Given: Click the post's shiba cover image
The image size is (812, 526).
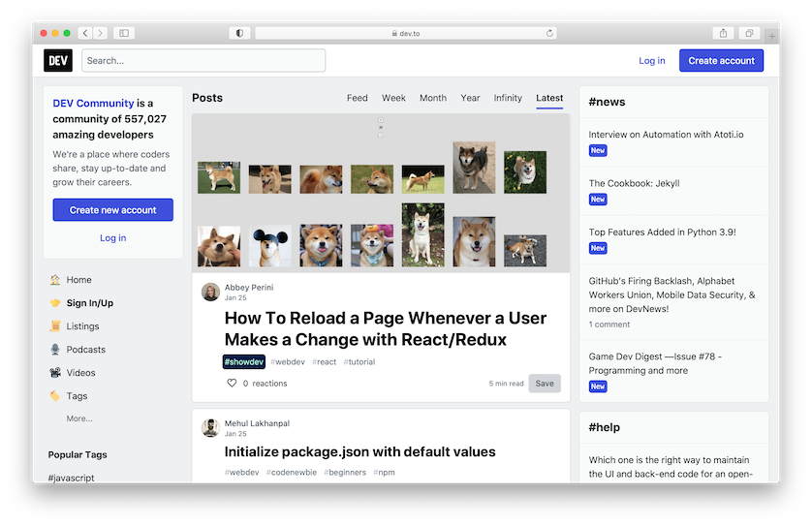Looking at the screenshot, I should [381, 193].
